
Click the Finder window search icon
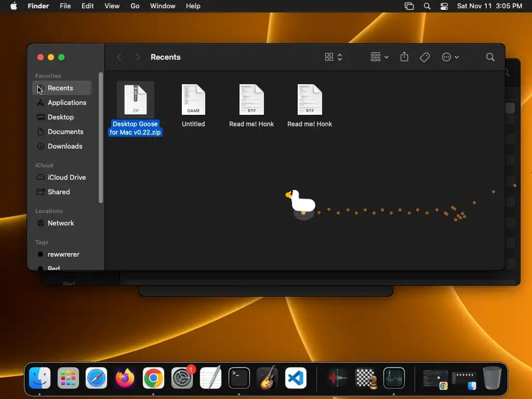tap(490, 57)
